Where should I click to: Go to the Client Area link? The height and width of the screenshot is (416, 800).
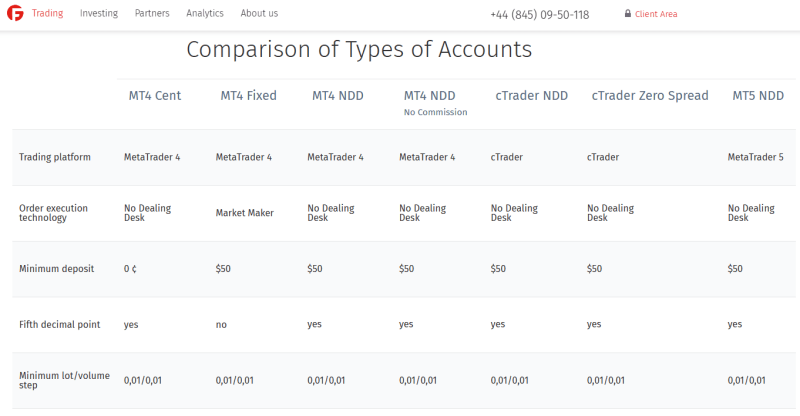click(x=656, y=14)
